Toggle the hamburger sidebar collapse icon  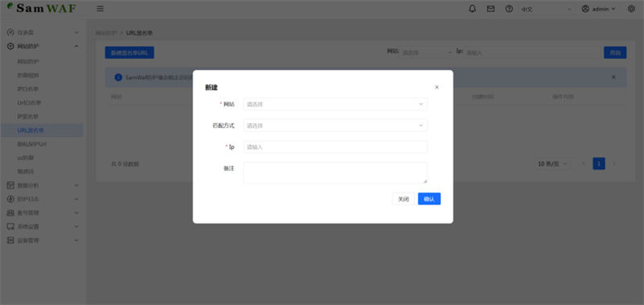point(100,9)
